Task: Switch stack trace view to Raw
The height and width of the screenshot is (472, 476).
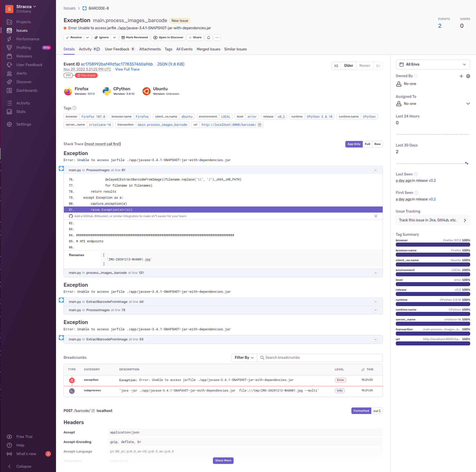Action: point(377,144)
